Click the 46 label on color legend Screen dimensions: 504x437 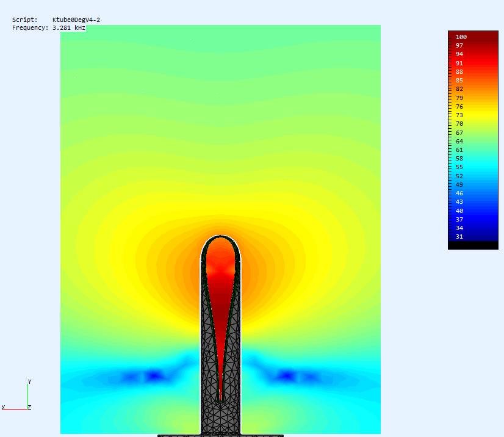coord(459,193)
